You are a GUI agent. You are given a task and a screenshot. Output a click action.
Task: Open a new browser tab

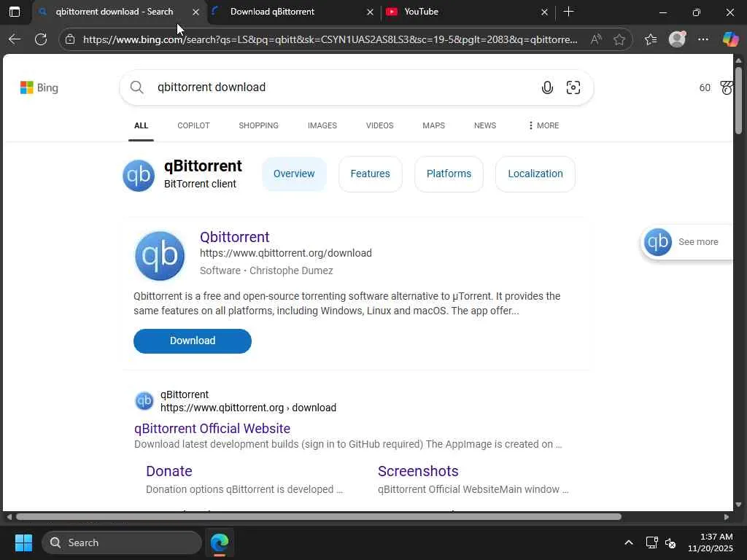tap(568, 12)
